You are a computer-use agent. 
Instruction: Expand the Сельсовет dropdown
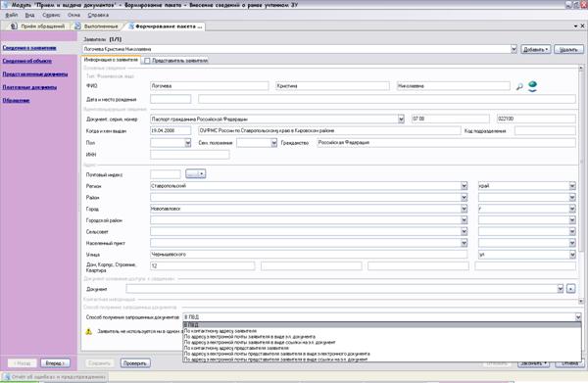tap(464, 231)
